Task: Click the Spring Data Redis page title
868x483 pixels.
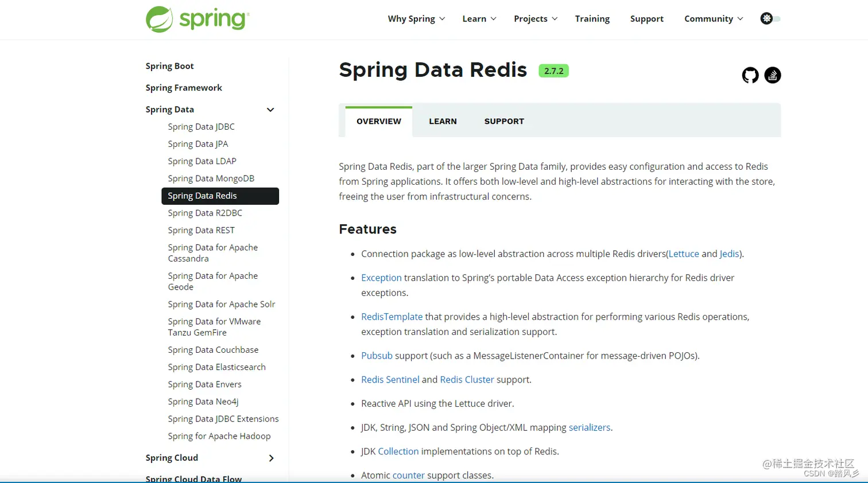Action: [x=433, y=70]
